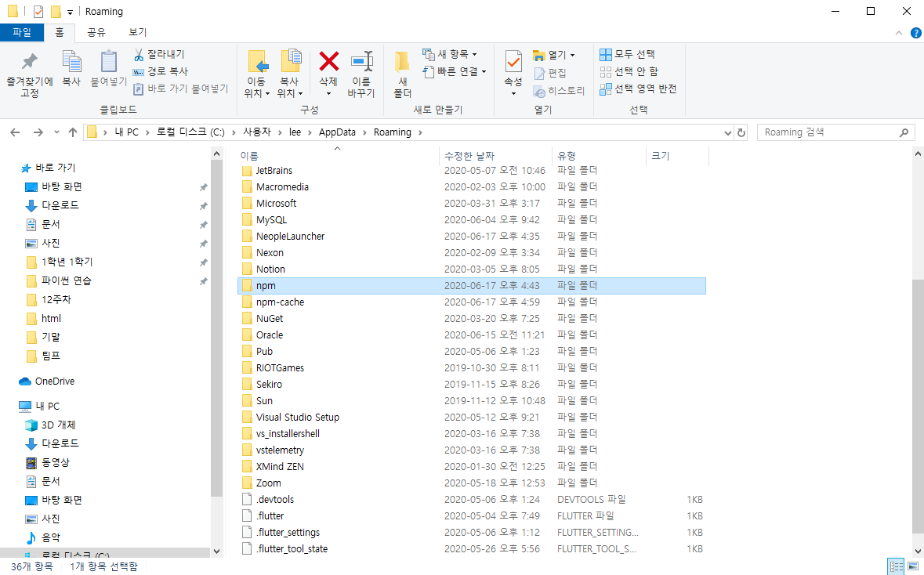Screen dimensions: 924x575
Task: Switch to Large icons view in status bar
Action: click(913, 566)
